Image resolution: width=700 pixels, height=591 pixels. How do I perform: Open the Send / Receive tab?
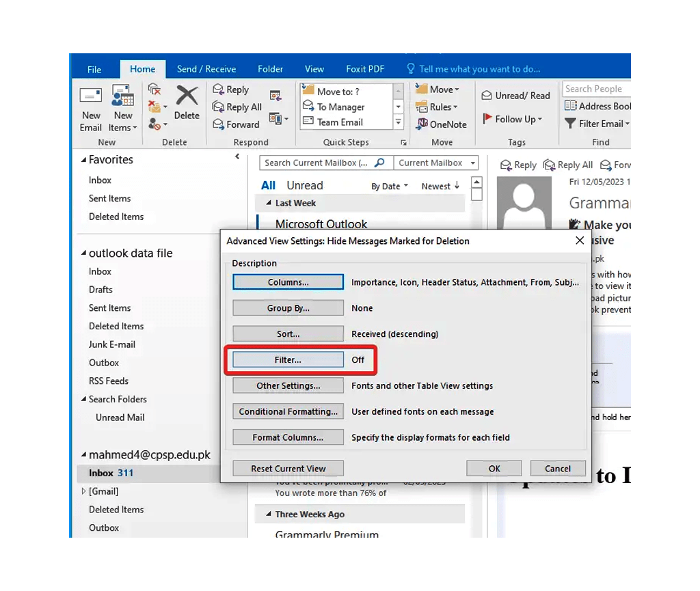[x=206, y=68]
